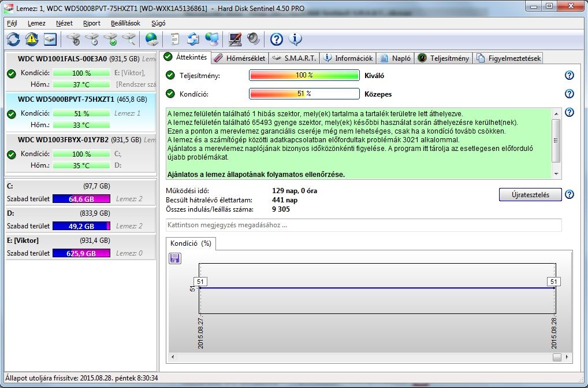
Task: Click the gray speaker sound icon
Action: pyautogui.click(x=254, y=39)
